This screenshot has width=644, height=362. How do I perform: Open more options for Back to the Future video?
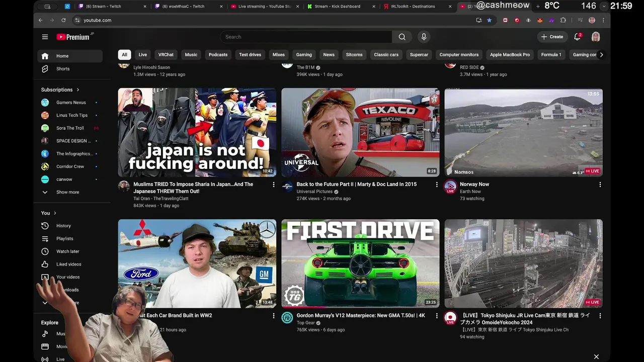coord(437,185)
